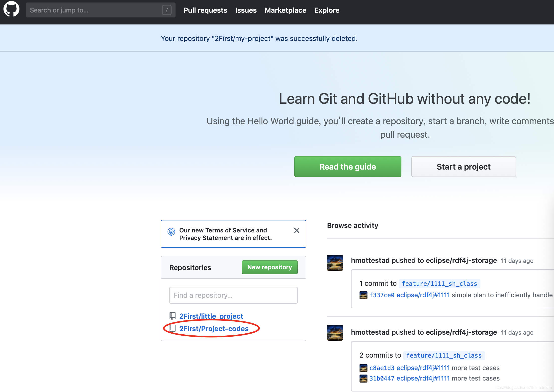Go to Marketplace in the top navigation
This screenshot has height=392, width=554.
[285, 10]
